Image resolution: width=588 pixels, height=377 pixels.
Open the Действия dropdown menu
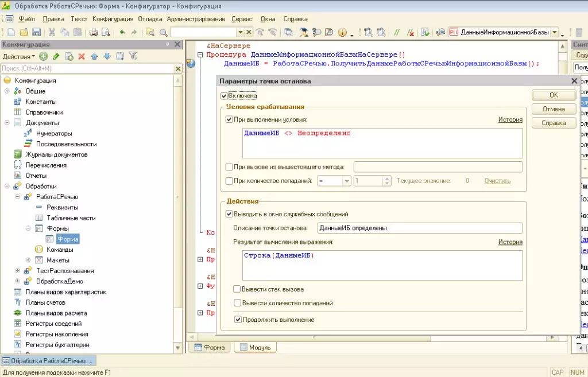pyautogui.click(x=16, y=56)
